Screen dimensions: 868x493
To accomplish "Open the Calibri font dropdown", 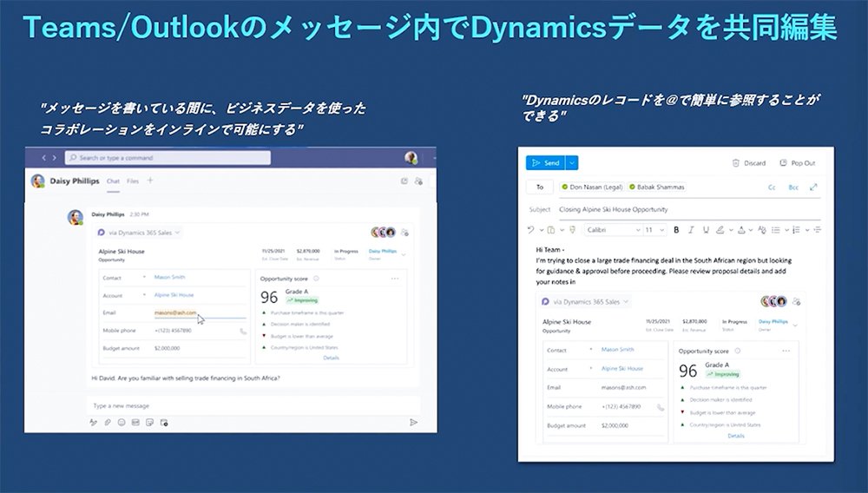I will [614, 230].
